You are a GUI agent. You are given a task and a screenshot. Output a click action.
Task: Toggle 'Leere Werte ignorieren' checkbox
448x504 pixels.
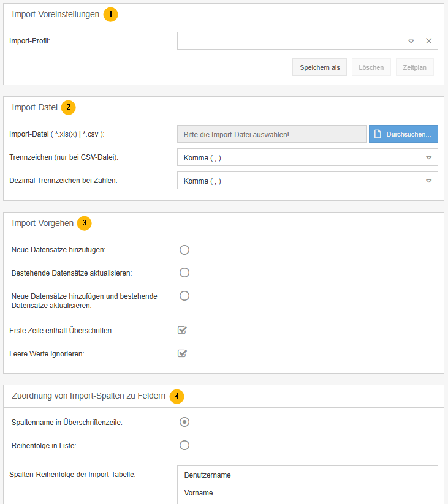click(182, 353)
